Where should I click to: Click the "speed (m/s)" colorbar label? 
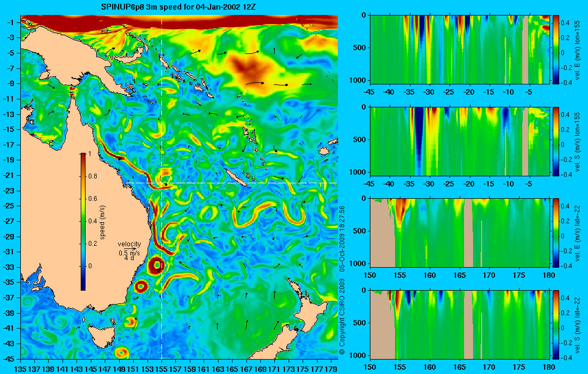tap(103, 222)
